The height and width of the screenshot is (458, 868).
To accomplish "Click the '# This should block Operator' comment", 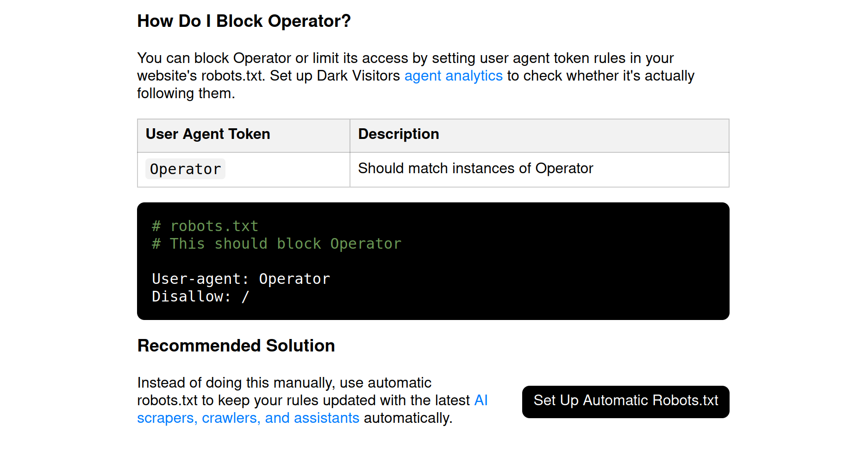I will pos(276,244).
